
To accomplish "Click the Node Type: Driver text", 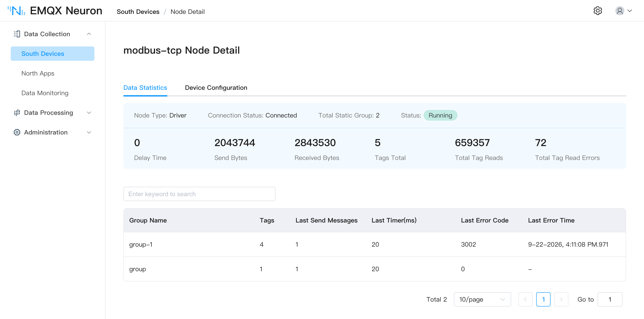I will [x=160, y=115].
